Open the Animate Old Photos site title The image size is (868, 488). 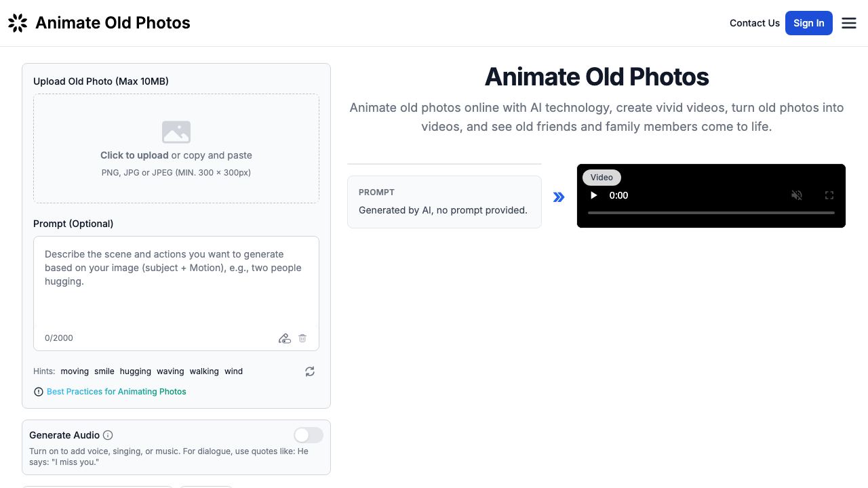(x=113, y=23)
